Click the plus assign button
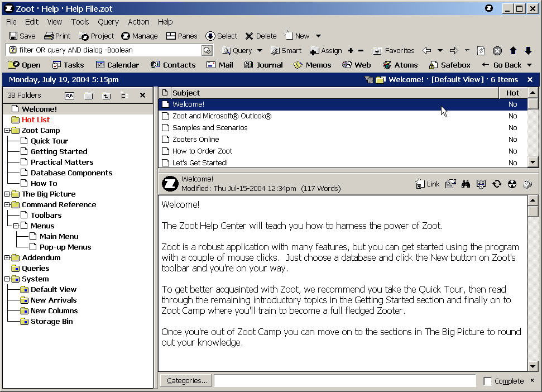This screenshot has width=542, height=392. [351, 51]
